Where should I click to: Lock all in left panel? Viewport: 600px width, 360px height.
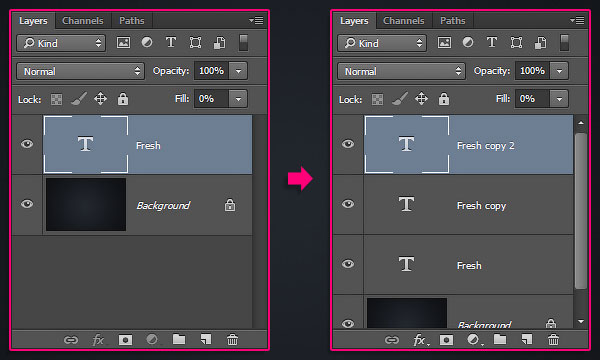pyautogui.click(x=123, y=99)
